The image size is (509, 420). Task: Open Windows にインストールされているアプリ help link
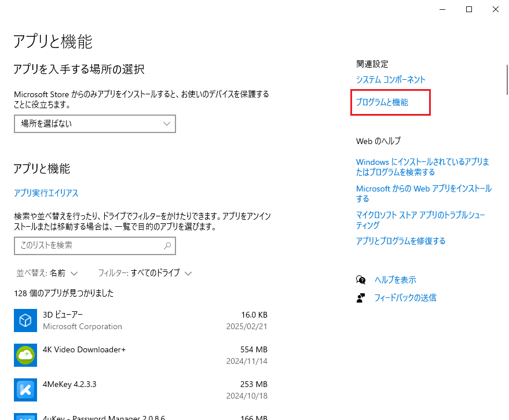click(x=423, y=167)
